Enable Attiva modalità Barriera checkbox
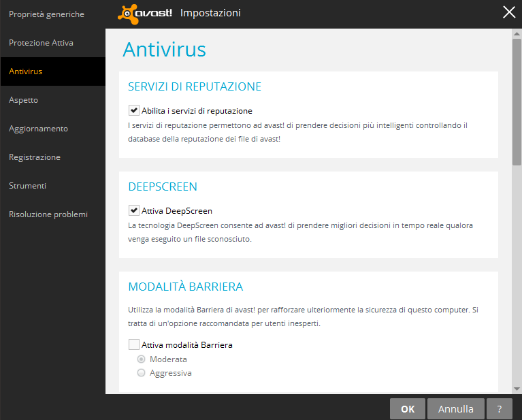Screen dimensions: 522x420 tap(134, 344)
